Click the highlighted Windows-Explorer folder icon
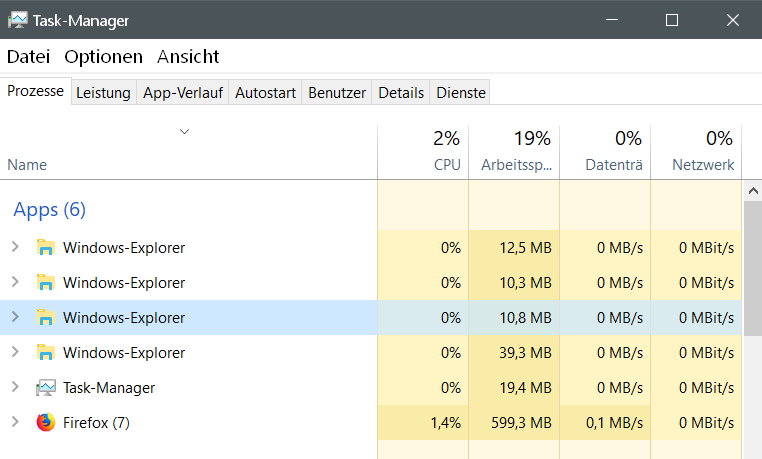This screenshot has height=459, width=762. (x=46, y=318)
